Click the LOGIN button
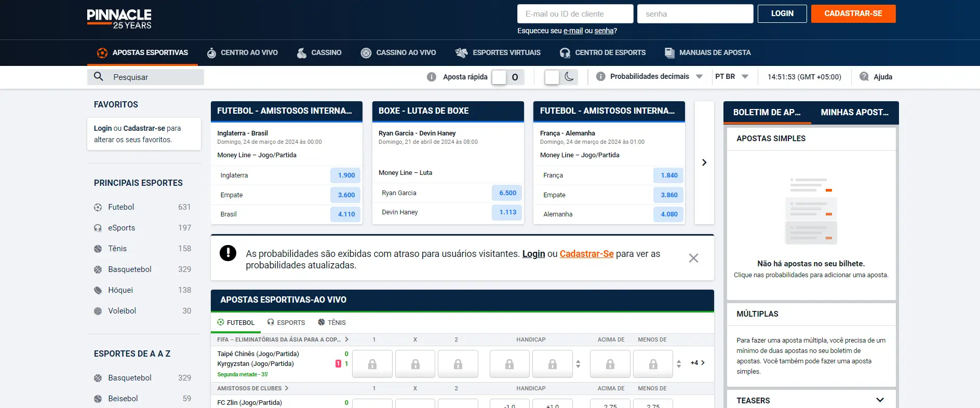980x408 pixels. pos(782,13)
